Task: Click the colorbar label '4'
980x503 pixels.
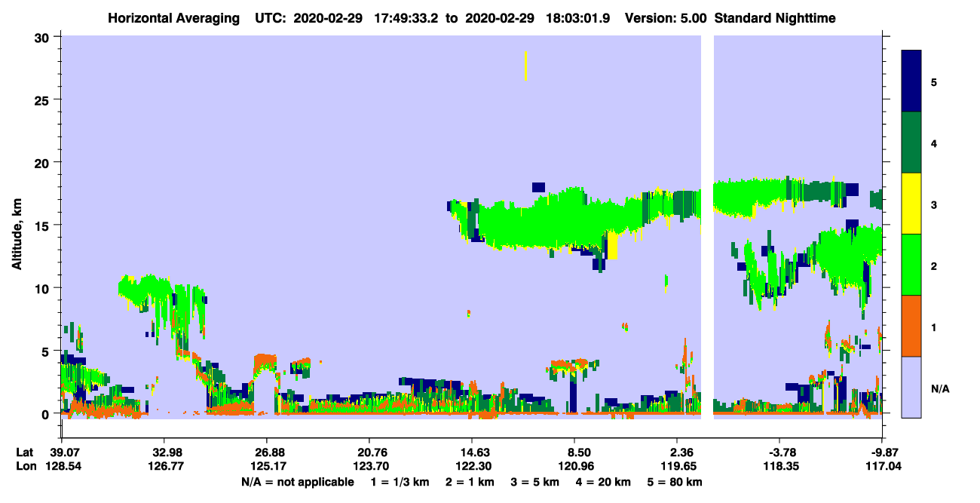Action: click(x=934, y=143)
